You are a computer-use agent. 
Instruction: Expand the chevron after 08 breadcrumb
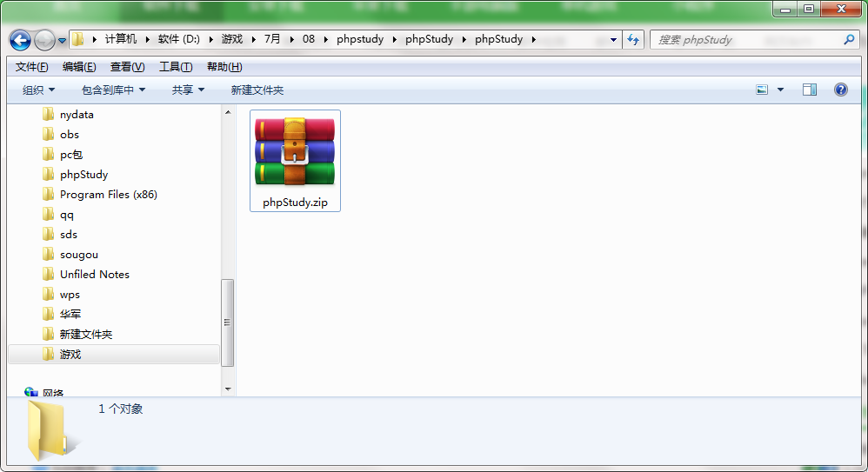pos(325,39)
